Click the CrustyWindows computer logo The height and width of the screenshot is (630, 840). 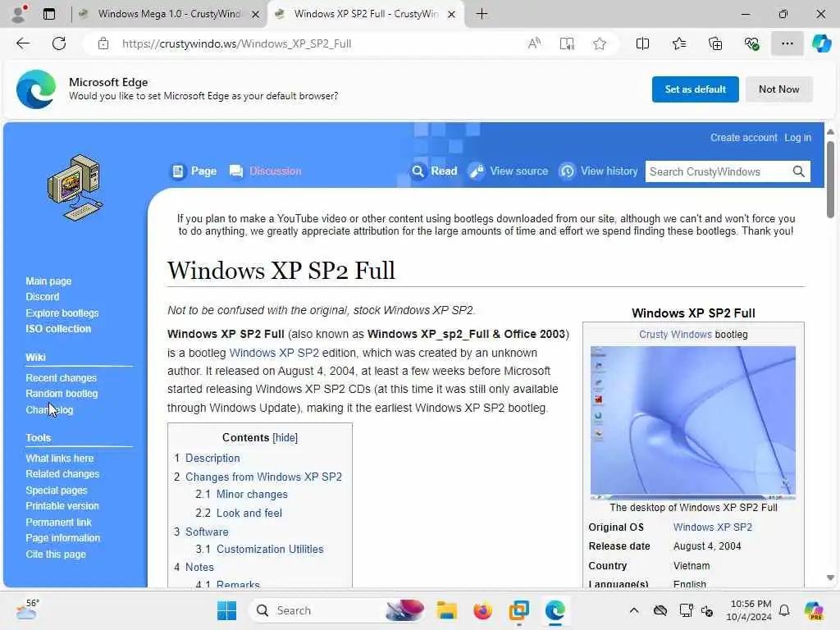pyautogui.click(x=75, y=188)
